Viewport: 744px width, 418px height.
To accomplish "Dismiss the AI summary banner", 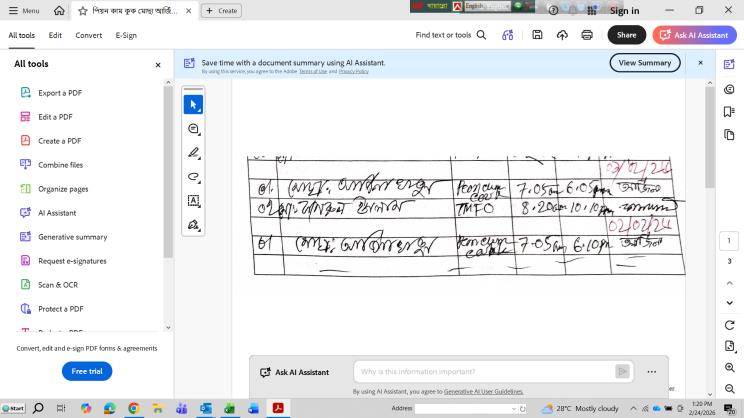I will 700,63.
